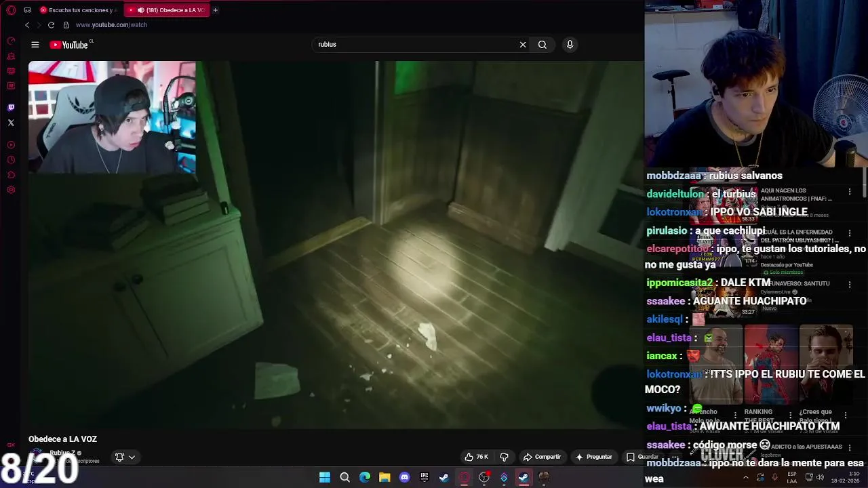Open the Spider-Man short thumbnail
868x488 pixels.
point(771,365)
